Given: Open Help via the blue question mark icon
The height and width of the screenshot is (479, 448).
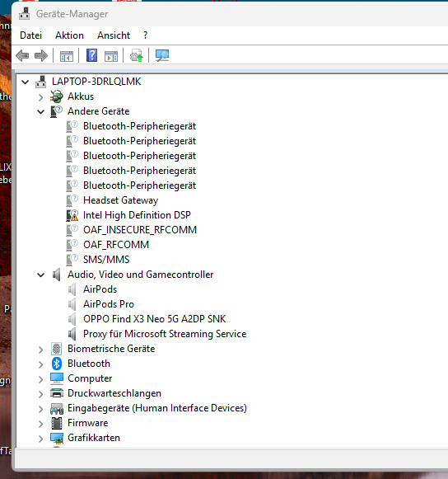Looking at the screenshot, I should pyautogui.click(x=92, y=55).
